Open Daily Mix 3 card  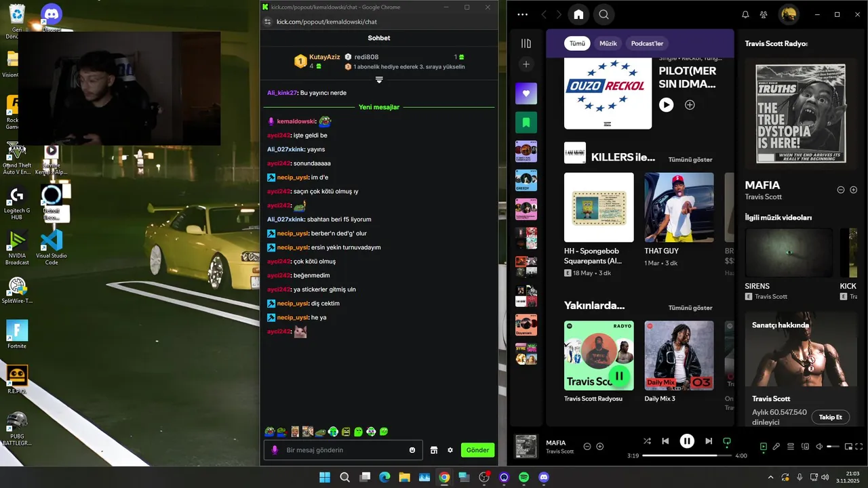click(679, 355)
